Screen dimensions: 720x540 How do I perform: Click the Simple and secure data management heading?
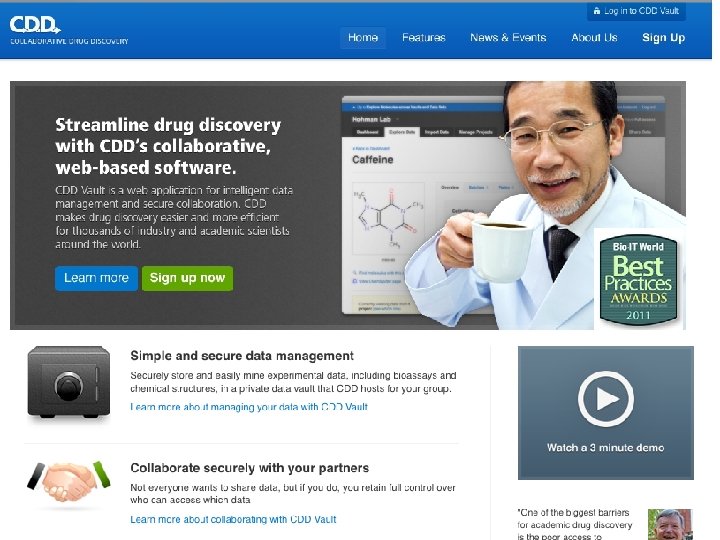[x=242, y=356]
